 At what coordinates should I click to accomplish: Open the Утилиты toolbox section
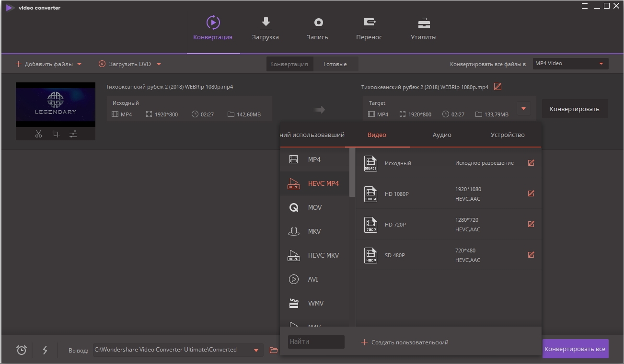click(423, 29)
